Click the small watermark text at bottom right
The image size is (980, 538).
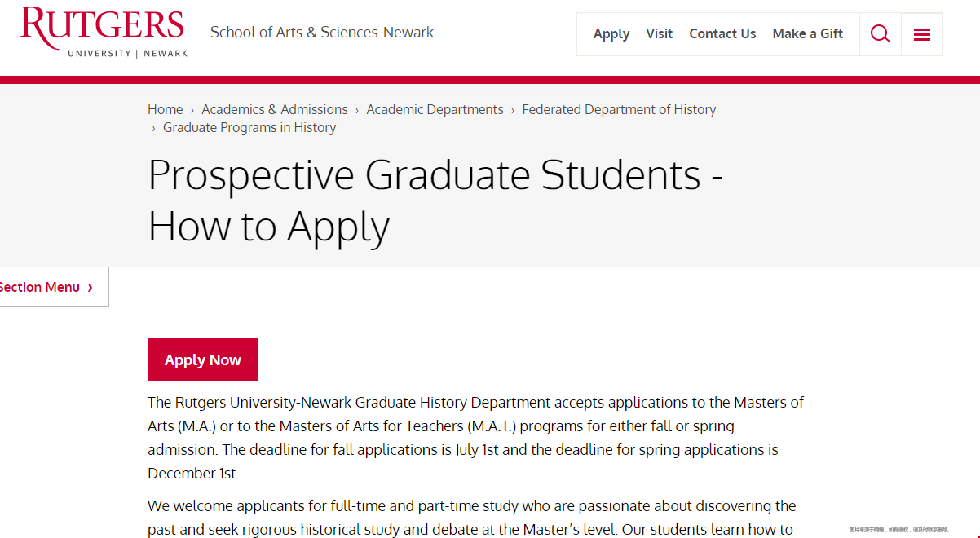898,530
